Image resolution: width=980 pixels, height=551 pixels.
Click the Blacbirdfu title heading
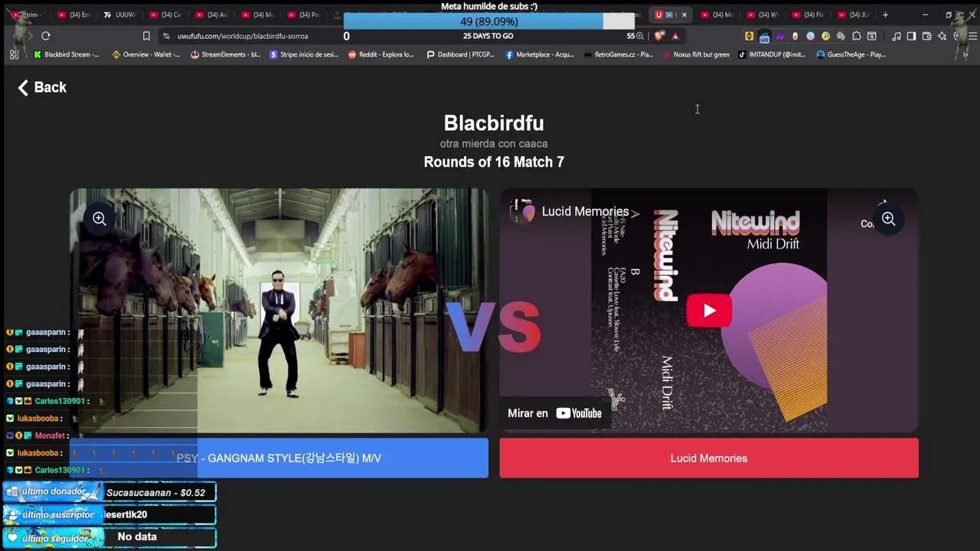pyautogui.click(x=494, y=122)
